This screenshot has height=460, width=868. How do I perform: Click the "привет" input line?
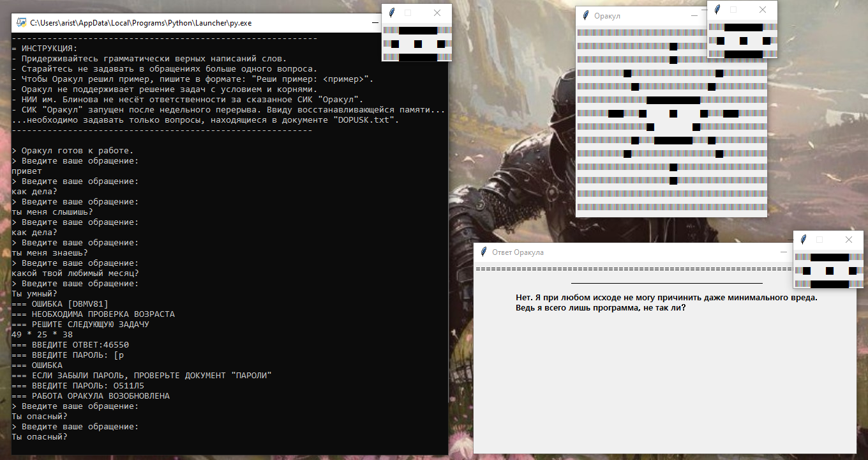[27, 171]
